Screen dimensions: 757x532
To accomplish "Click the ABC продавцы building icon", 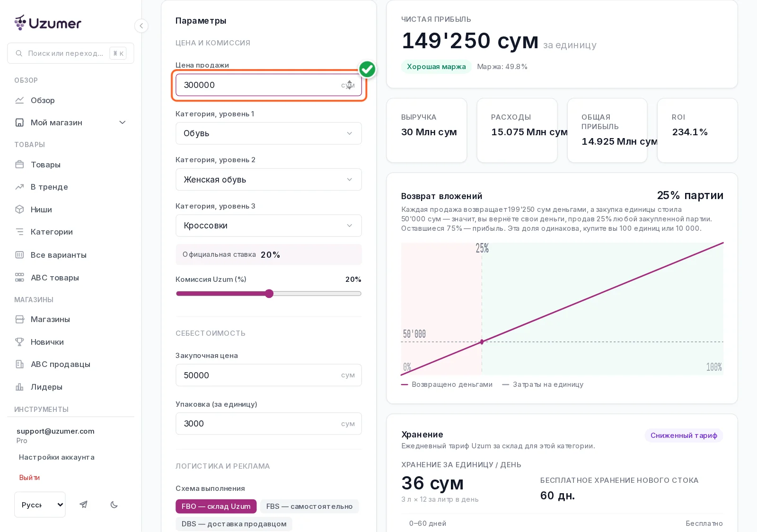I will (x=19, y=364).
